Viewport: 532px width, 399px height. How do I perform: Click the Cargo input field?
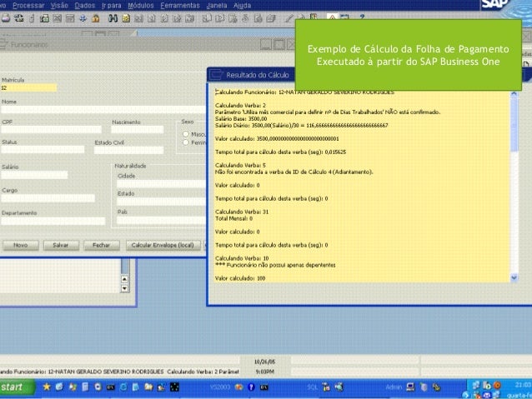click(48, 198)
